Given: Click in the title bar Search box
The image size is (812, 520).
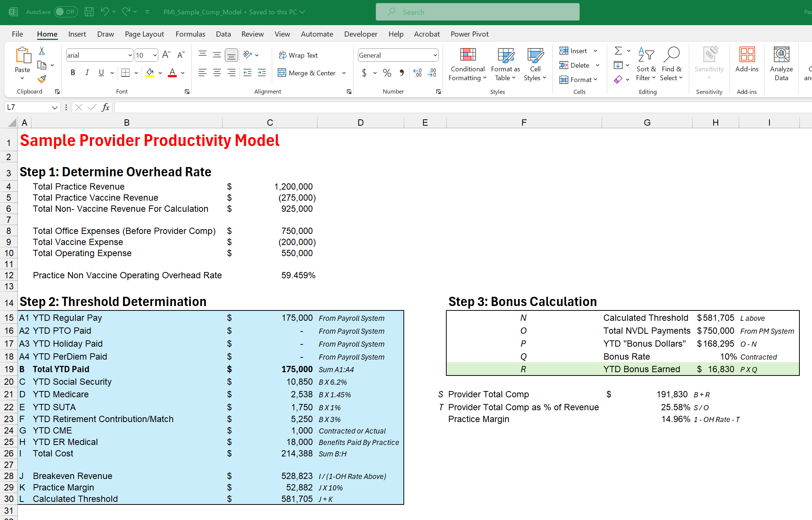Looking at the screenshot, I should [x=477, y=12].
